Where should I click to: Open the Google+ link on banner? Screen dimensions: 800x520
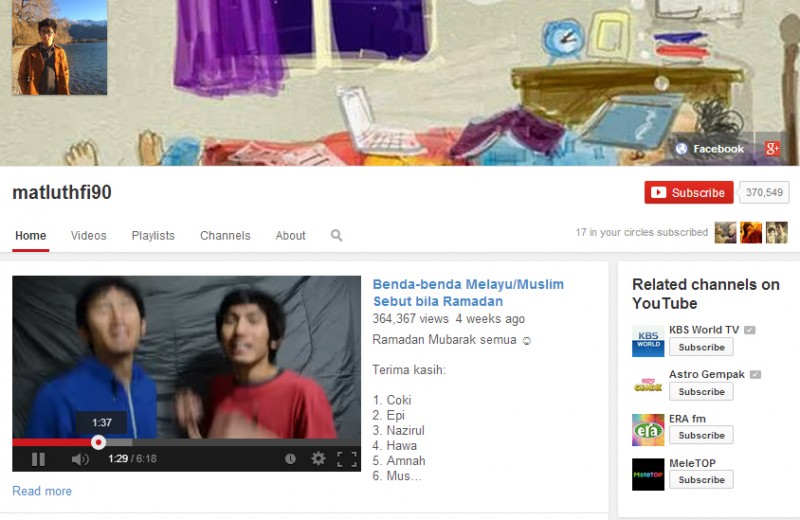click(x=772, y=149)
